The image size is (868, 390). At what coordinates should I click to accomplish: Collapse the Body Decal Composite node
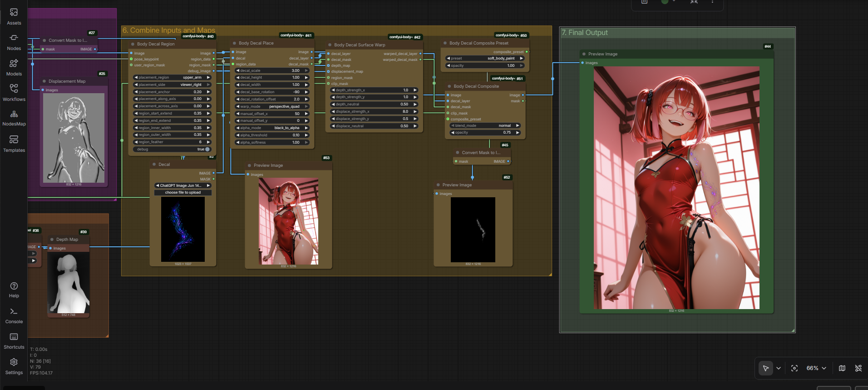click(x=449, y=86)
